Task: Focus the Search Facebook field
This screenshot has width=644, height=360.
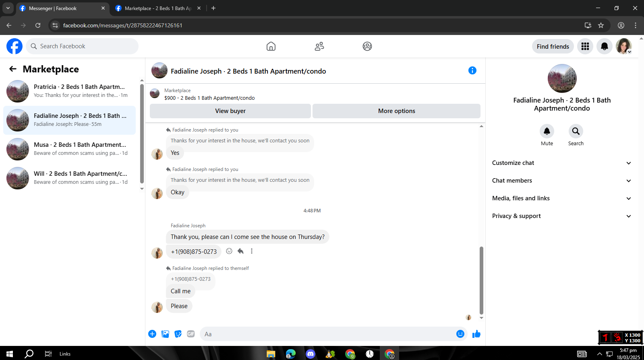Action: point(82,46)
